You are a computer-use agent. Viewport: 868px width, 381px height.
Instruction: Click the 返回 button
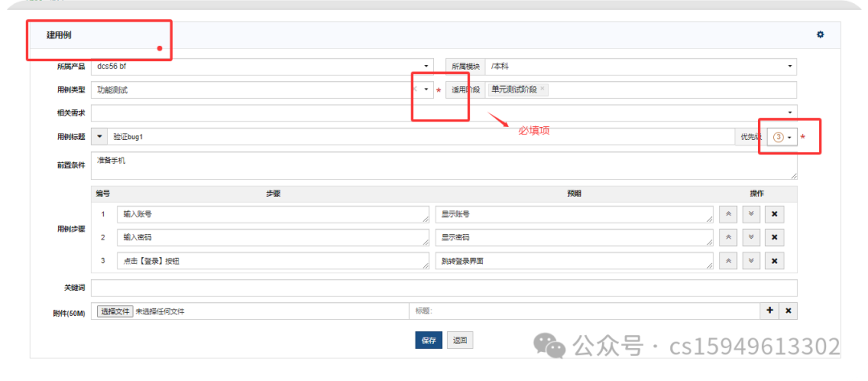click(x=460, y=341)
